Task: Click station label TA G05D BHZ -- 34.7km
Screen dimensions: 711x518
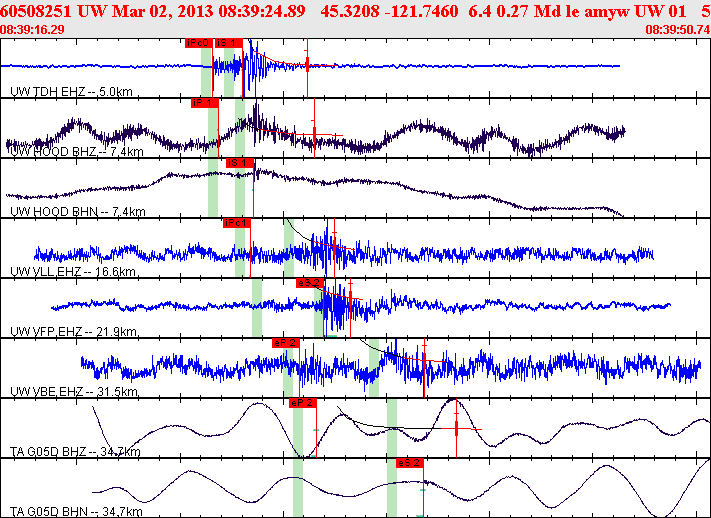Action: point(75,451)
